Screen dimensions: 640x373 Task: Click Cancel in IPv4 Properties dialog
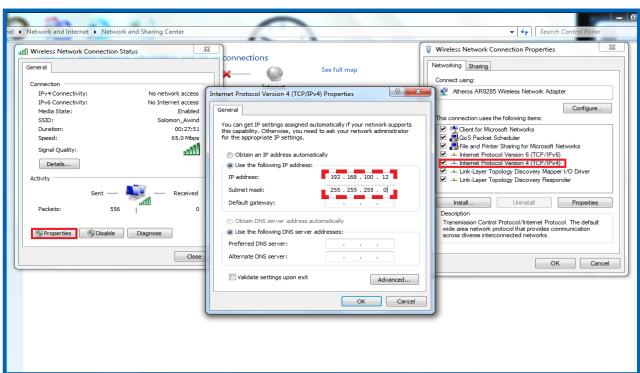point(406,301)
